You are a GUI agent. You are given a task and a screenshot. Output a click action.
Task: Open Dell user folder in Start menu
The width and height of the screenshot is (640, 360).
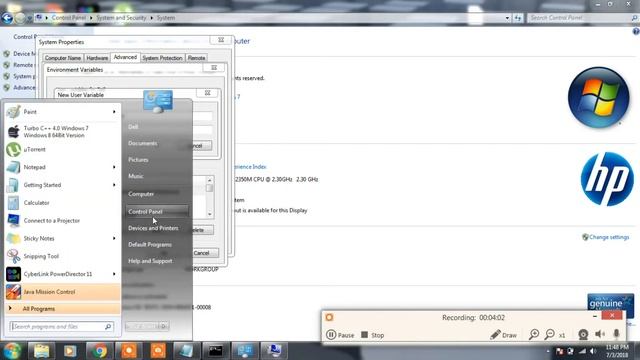point(133,127)
